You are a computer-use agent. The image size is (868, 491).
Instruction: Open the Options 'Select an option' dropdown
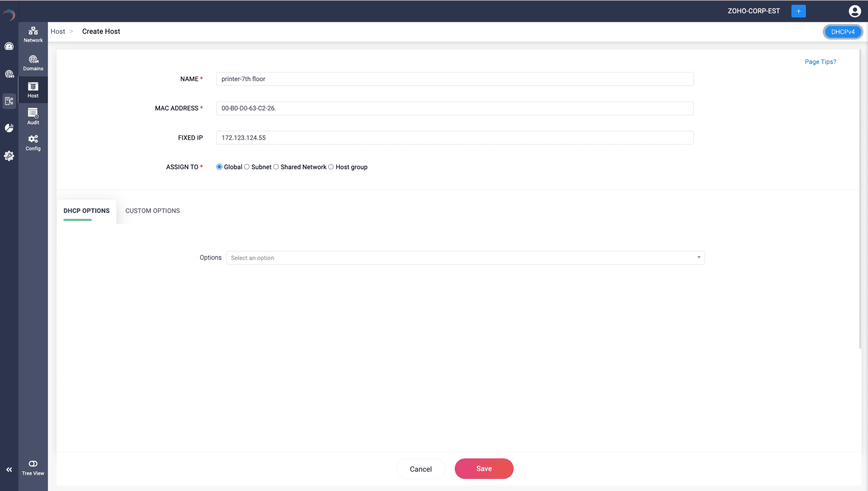click(465, 258)
